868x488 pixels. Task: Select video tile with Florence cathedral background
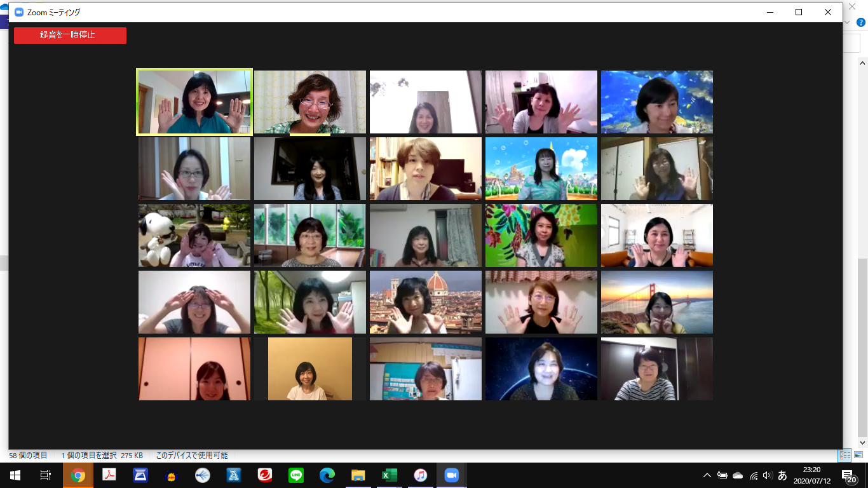coord(426,302)
